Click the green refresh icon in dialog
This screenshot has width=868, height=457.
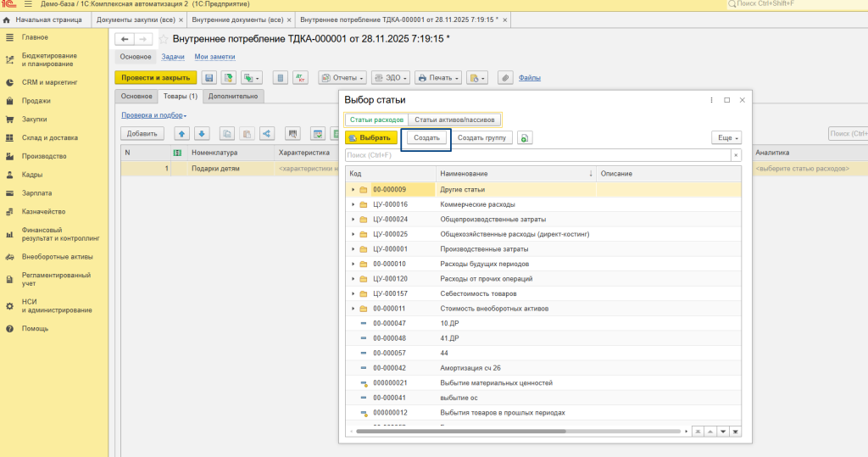point(526,137)
